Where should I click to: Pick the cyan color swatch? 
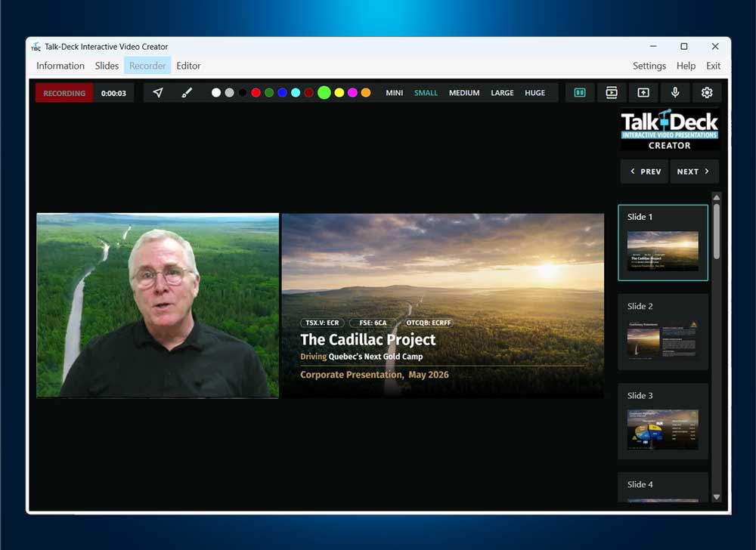(296, 92)
